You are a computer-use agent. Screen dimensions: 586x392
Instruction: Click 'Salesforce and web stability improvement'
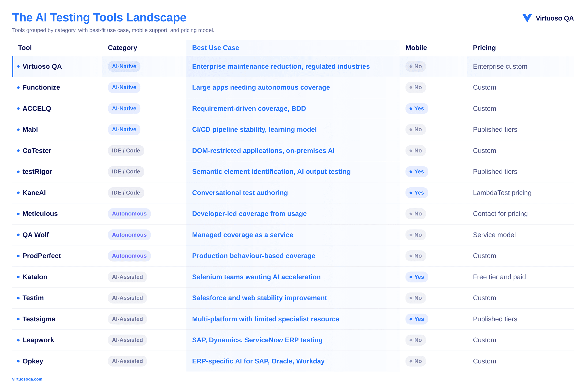pos(259,298)
